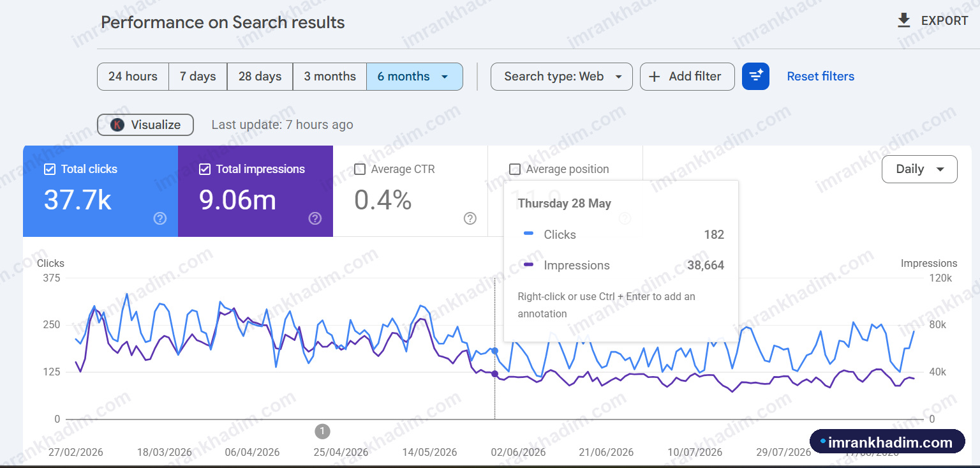This screenshot has height=468, width=980.
Task: Open the Daily granularity dropdown
Action: pos(919,169)
